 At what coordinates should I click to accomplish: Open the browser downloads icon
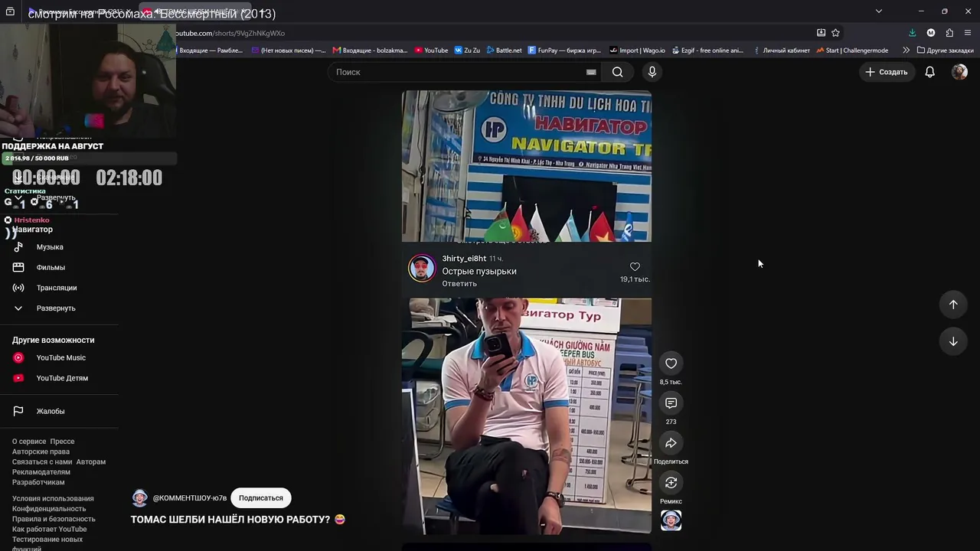tap(912, 33)
